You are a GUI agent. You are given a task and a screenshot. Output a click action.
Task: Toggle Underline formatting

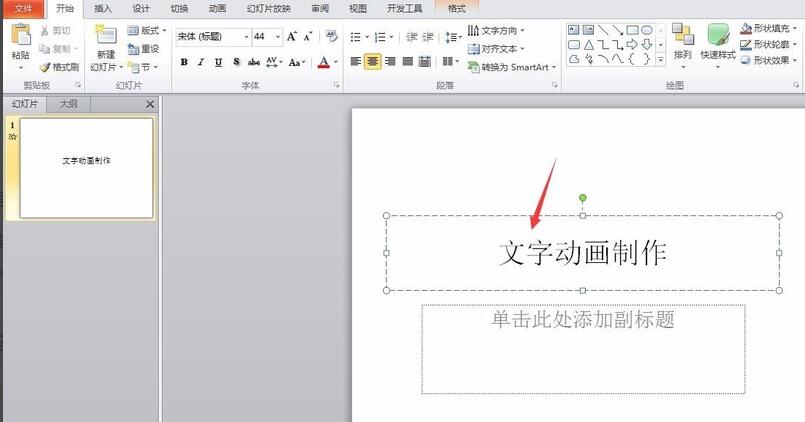coord(218,62)
